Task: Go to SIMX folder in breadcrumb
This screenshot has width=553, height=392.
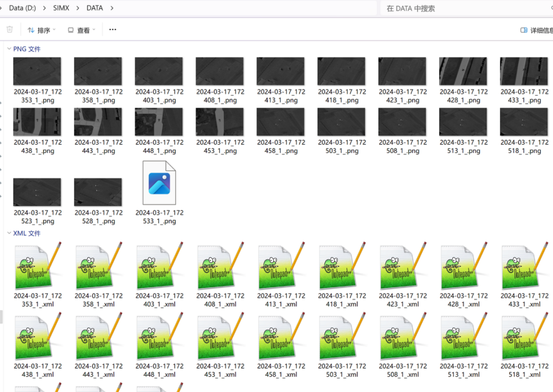Action: pyautogui.click(x=61, y=8)
